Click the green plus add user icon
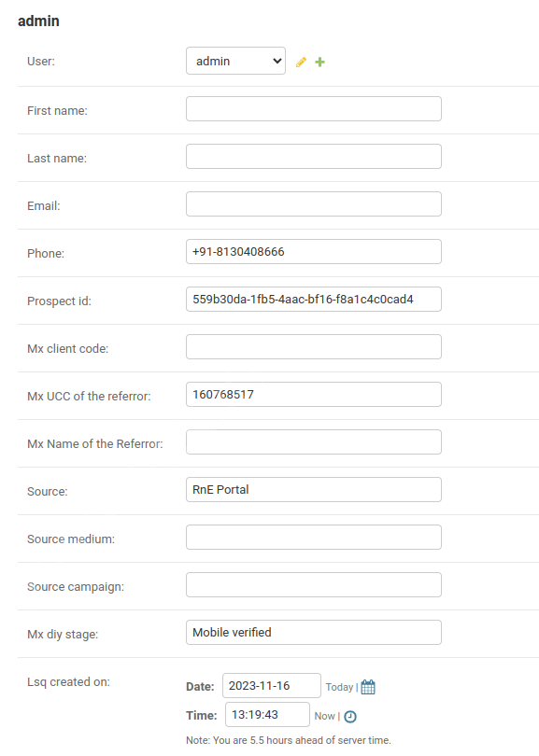Screen dimensions: 539x756 (x=319, y=62)
